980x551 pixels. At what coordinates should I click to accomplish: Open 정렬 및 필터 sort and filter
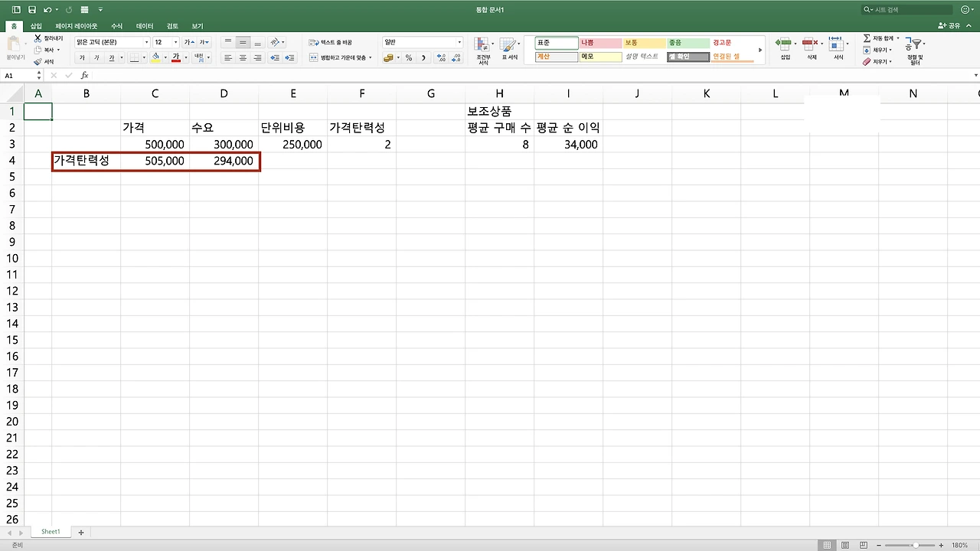pos(915,51)
